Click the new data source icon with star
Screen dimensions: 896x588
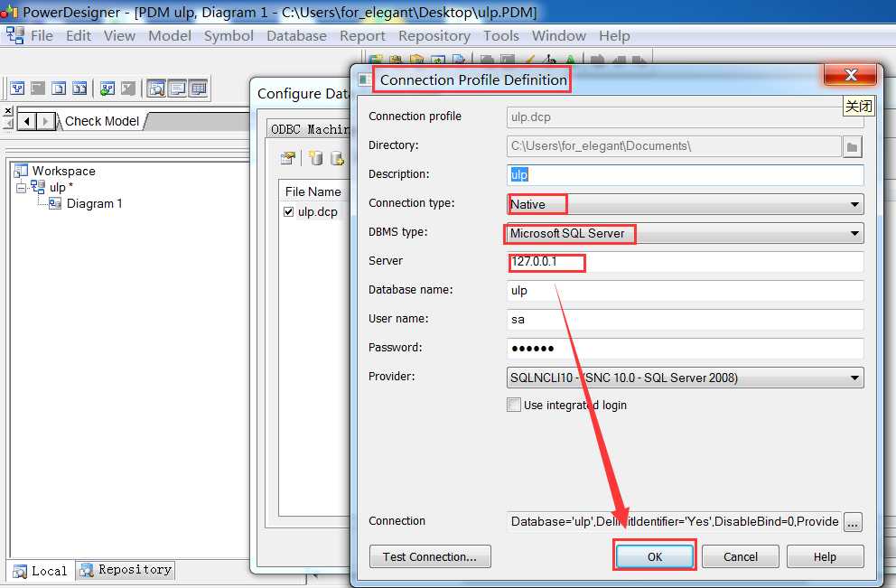pos(315,158)
